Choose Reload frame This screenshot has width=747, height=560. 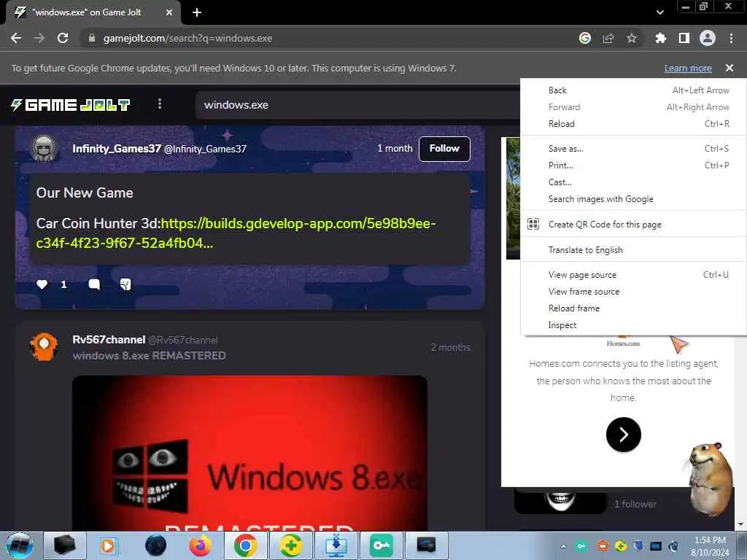[x=634, y=308]
